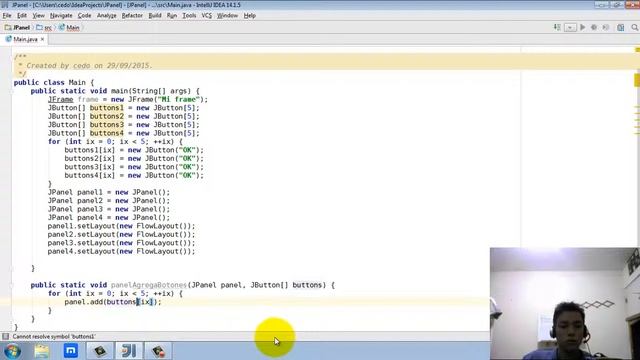Open the Project Structure icon

click(x=621, y=27)
